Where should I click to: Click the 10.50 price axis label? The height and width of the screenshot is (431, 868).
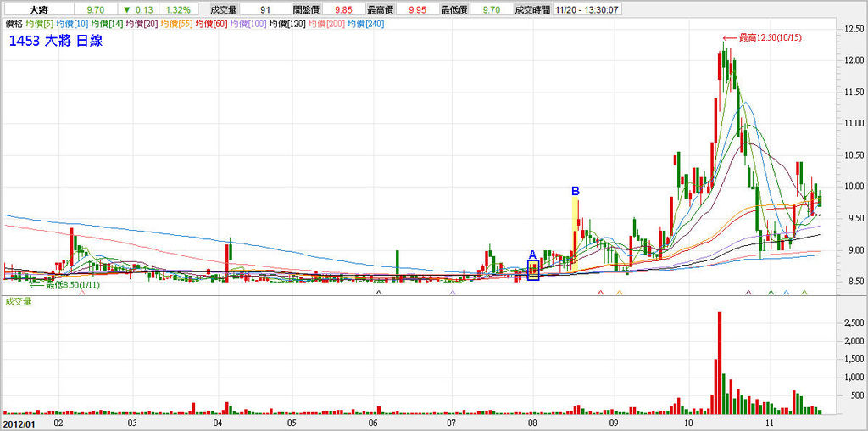[x=853, y=155]
